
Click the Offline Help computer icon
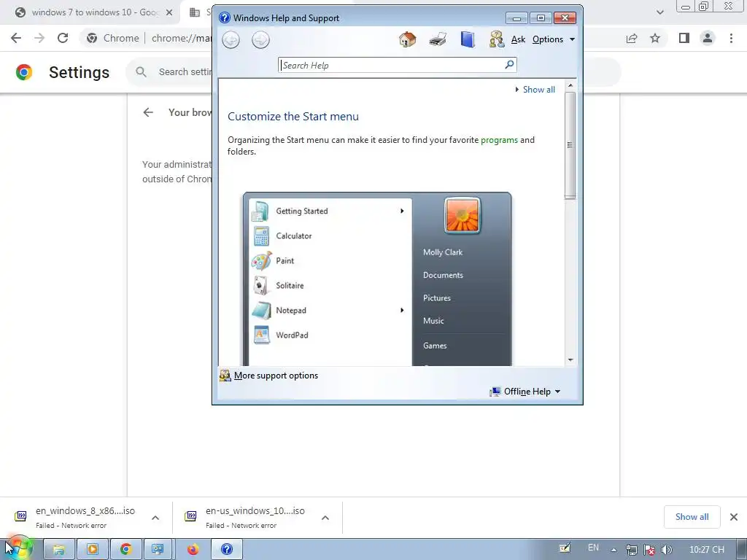point(495,392)
